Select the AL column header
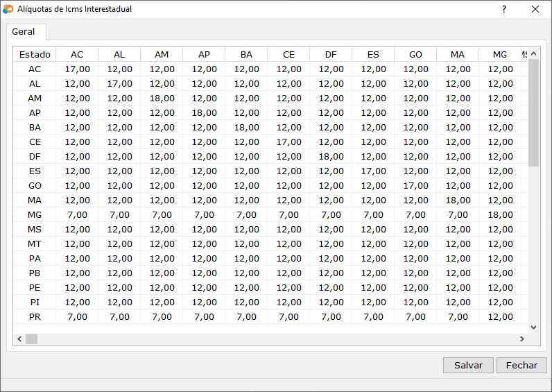552x392 pixels. pyautogui.click(x=119, y=55)
